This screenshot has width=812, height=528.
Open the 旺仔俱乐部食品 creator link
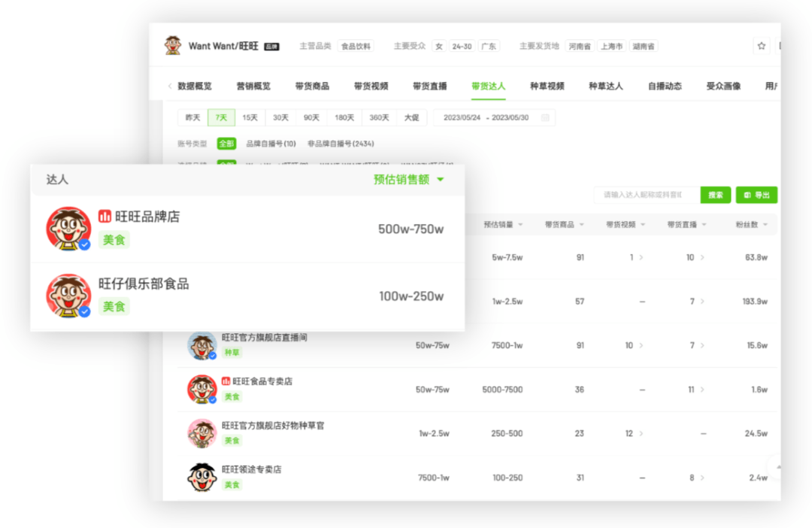(144, 284)
